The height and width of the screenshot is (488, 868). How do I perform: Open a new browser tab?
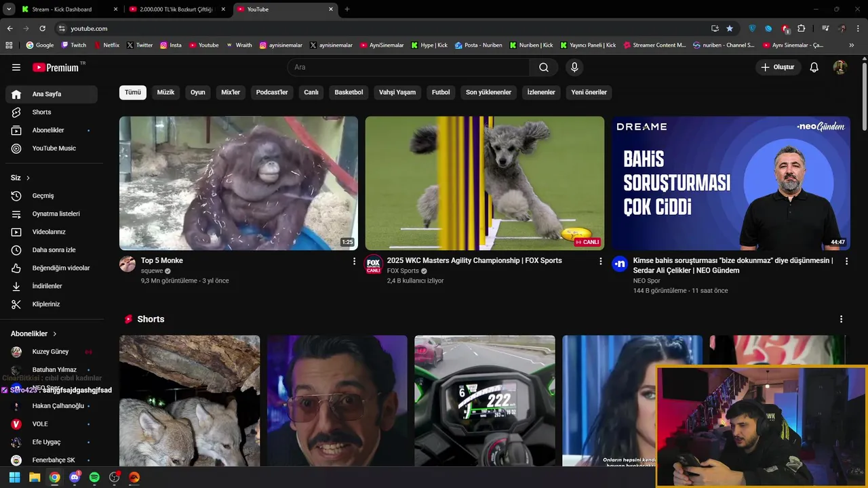(x=347, y=9)
